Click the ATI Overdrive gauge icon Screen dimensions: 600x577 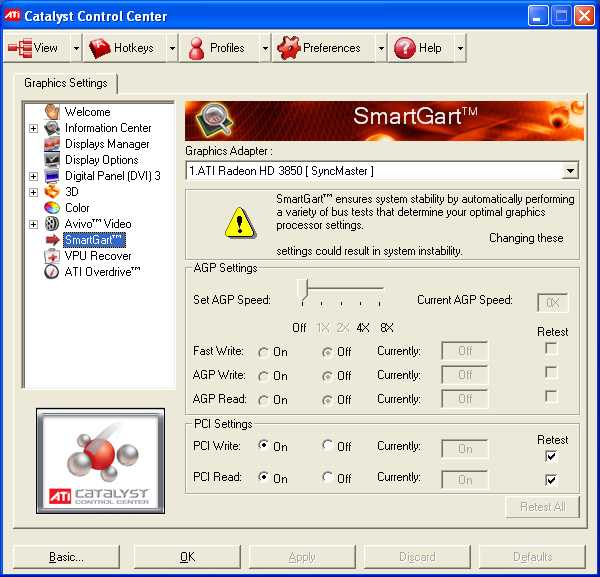52,272
